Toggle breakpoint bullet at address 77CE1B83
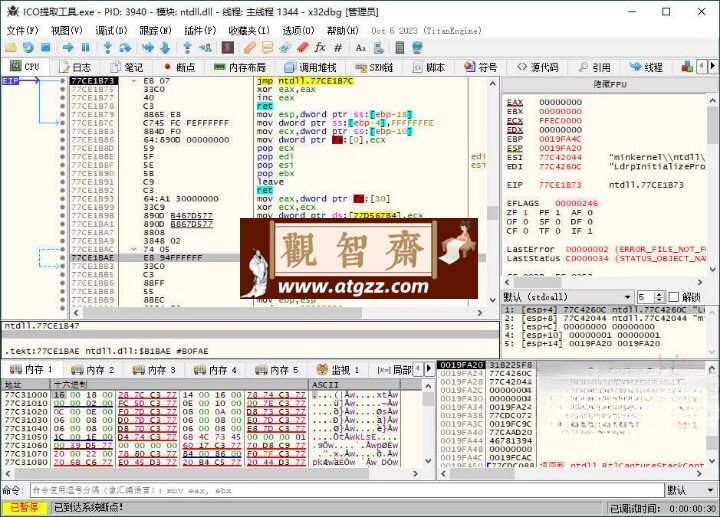The width and height of the screenshot is (720, 517). pos(62,131)
